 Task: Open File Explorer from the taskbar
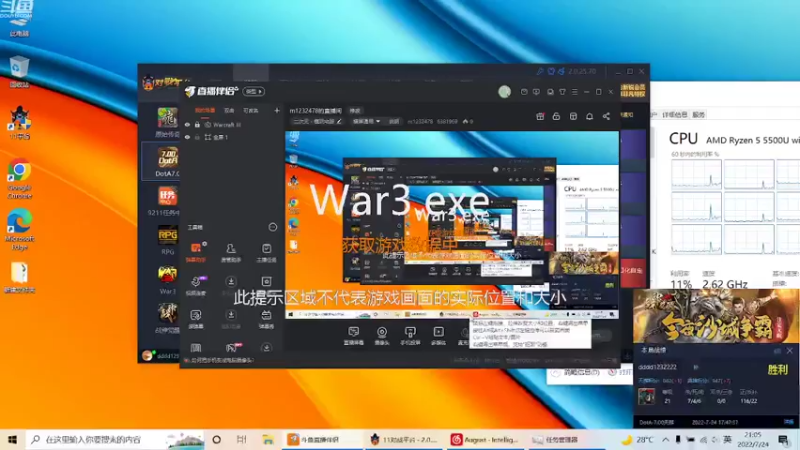point(267,439)
